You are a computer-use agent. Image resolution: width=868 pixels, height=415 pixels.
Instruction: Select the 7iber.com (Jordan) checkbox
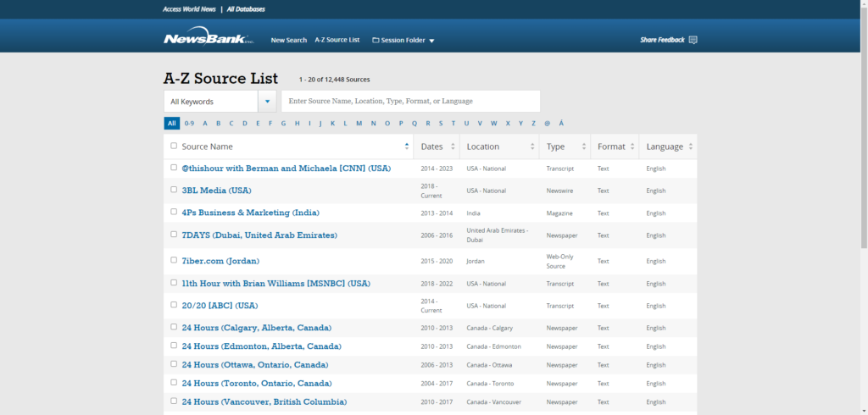tap(174, 260)
